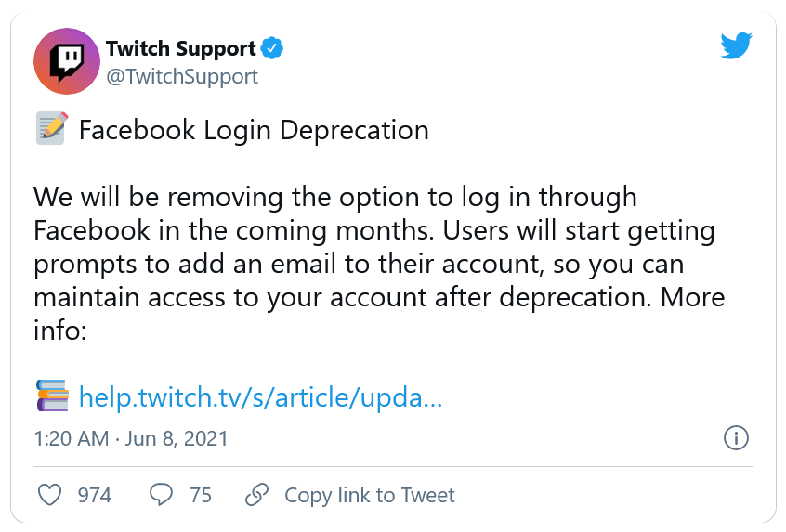
Task: Click the 1:20 AM tweet timestamp
Action: [71, 437]
